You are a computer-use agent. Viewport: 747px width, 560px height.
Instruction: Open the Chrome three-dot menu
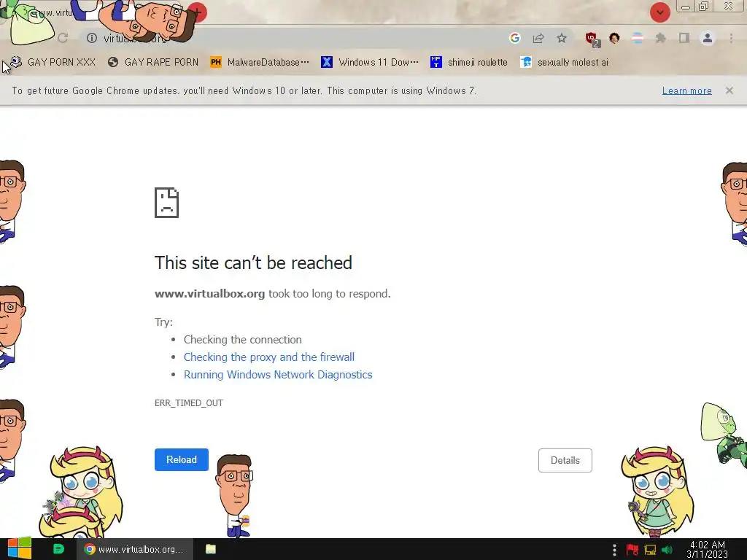tap(731, 38)
